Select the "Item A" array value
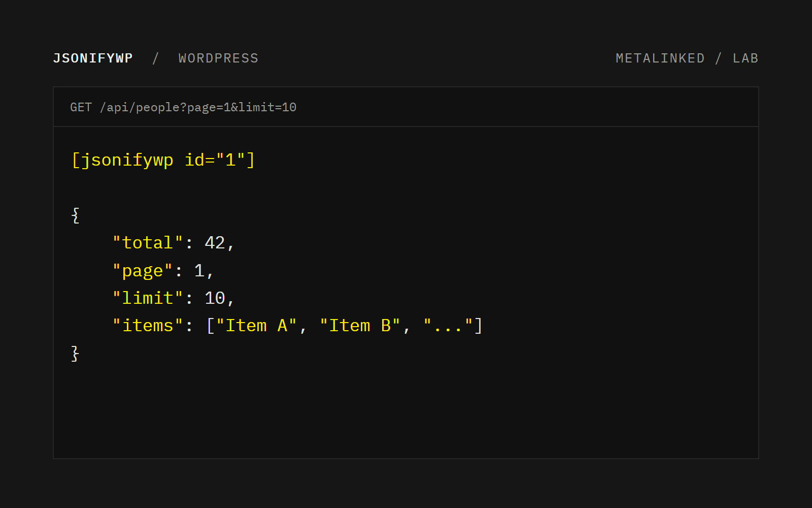This screenshot has width=812, height=508. 256,326
